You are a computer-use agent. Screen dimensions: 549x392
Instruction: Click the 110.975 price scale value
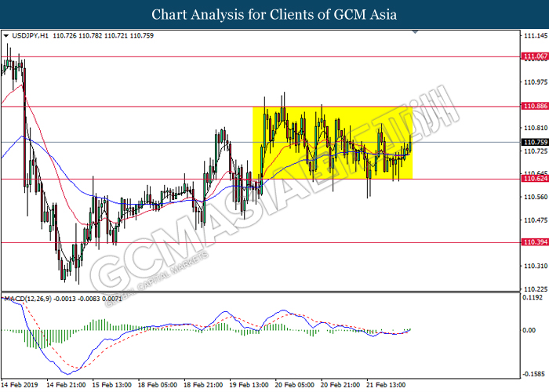(x=536, y=82)
